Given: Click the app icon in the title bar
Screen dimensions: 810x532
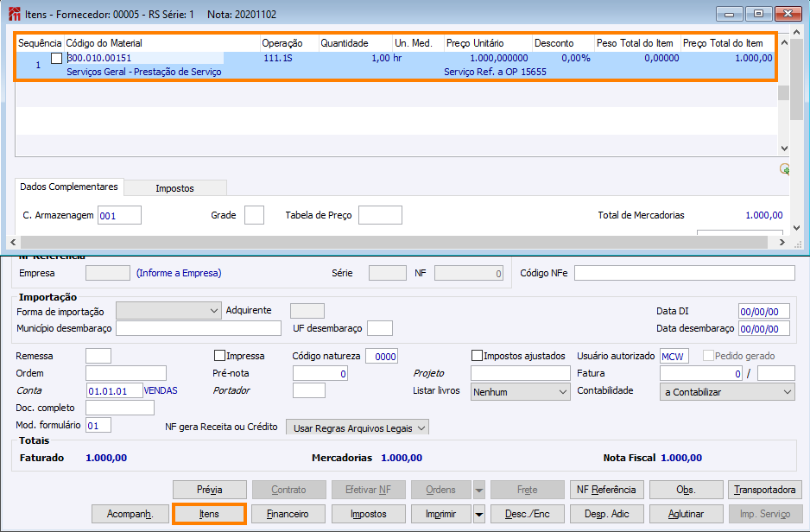Looking at the screenshot, I should (x=14, y=14).
